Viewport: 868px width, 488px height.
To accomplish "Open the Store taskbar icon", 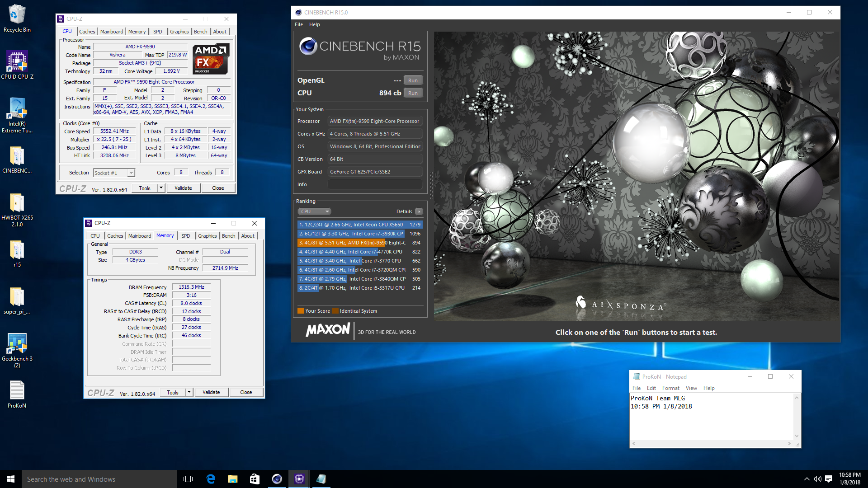I will tap(255, 479).
